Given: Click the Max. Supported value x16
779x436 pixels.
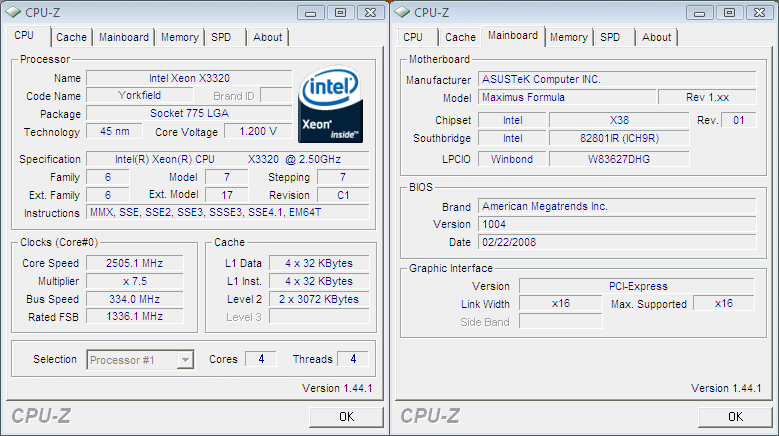Looking at the screenshot, I should [x=724, y=303].
